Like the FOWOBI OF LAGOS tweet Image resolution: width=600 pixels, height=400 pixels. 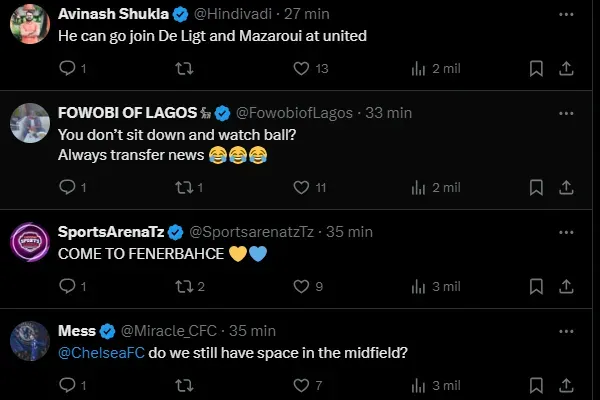pos(301,187)
